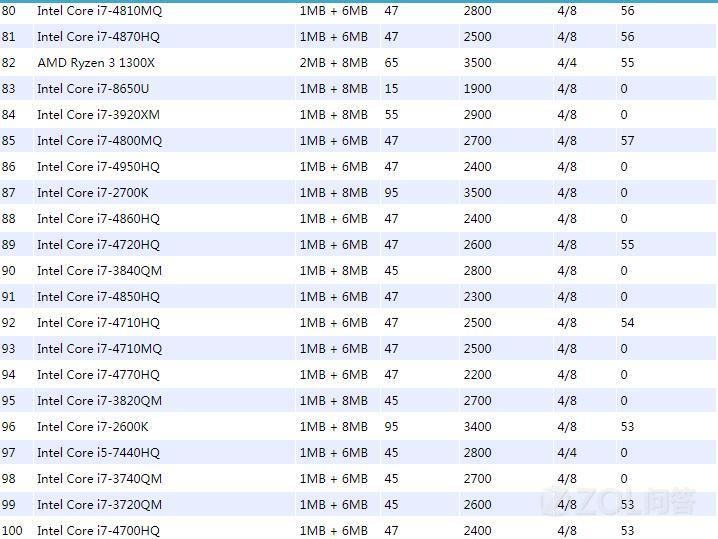The height and width of the screenshot is (539, 718).
Task: Click the Intel Core i7-4810MQ processor name
Action: pos(99,11)
